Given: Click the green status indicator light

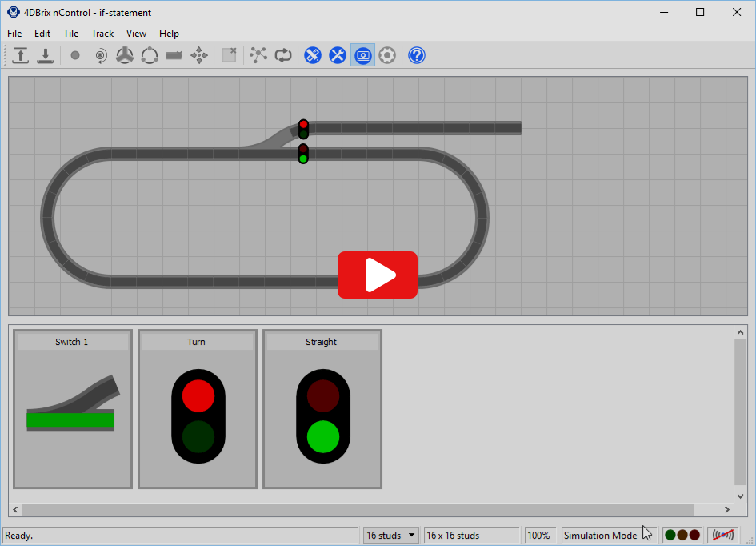Looking at the screenshot, I should (670, 535).
